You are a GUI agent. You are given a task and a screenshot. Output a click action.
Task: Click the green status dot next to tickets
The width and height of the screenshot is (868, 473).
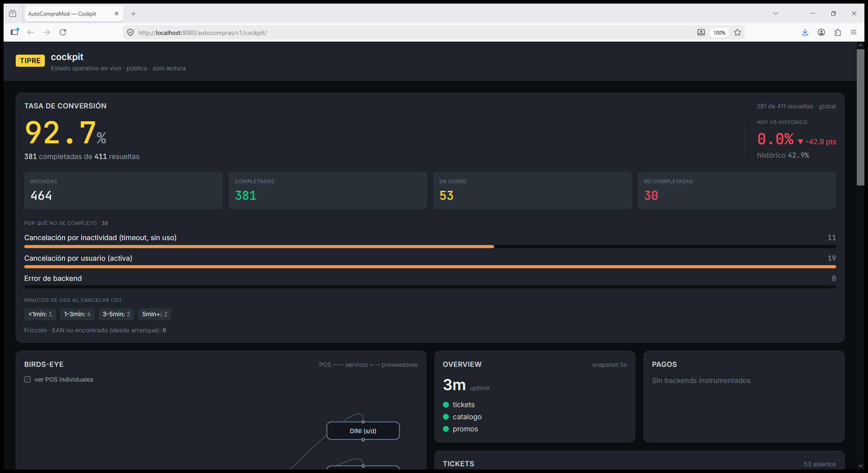click(446, 404)
